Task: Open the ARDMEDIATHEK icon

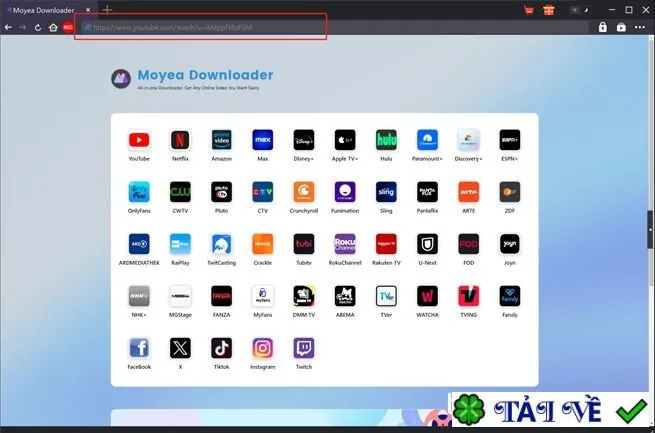Action: [x=139, y=244]
